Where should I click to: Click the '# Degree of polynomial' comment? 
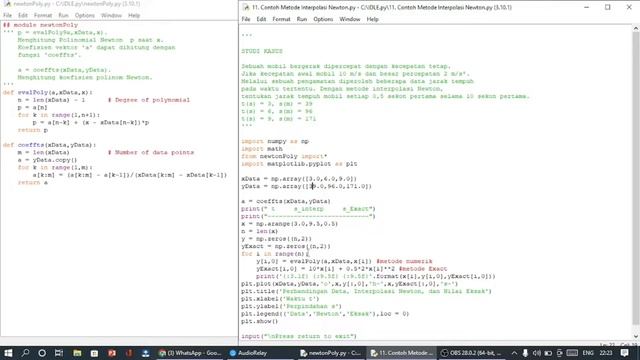click(x=149, y=100)
